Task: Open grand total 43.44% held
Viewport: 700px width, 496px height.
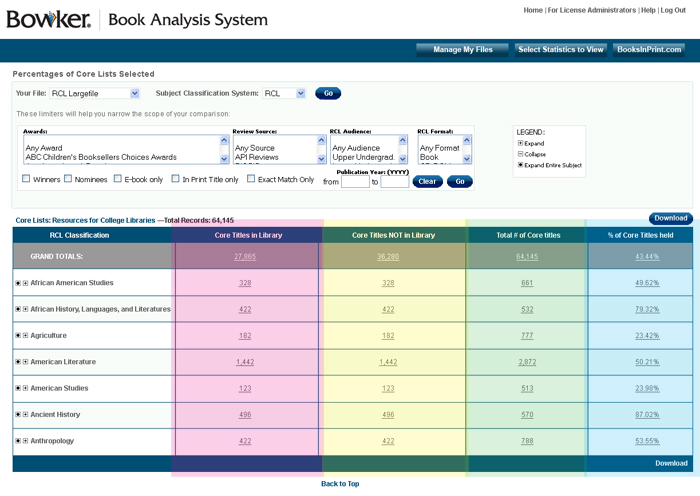Action: tap(647, 257)
